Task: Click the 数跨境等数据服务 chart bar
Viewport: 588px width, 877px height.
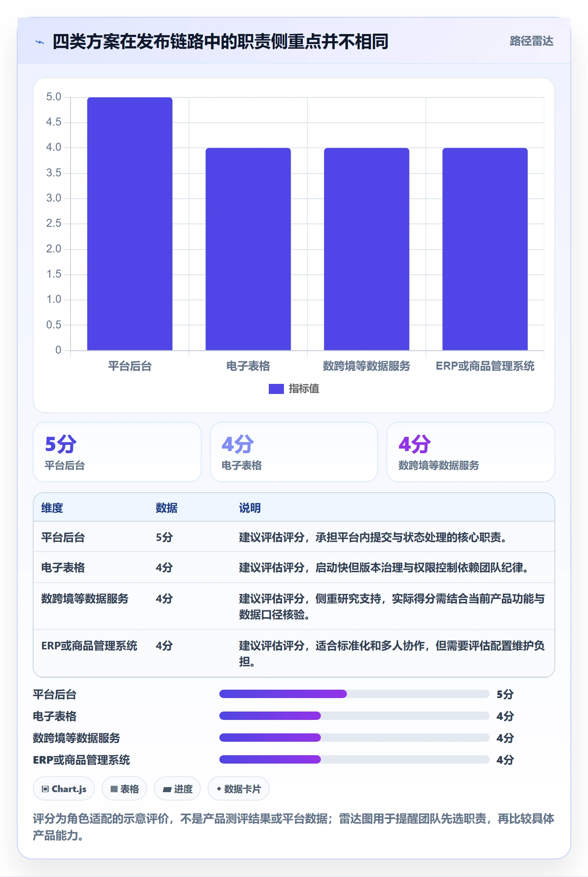Action: (x=367, y=249)
